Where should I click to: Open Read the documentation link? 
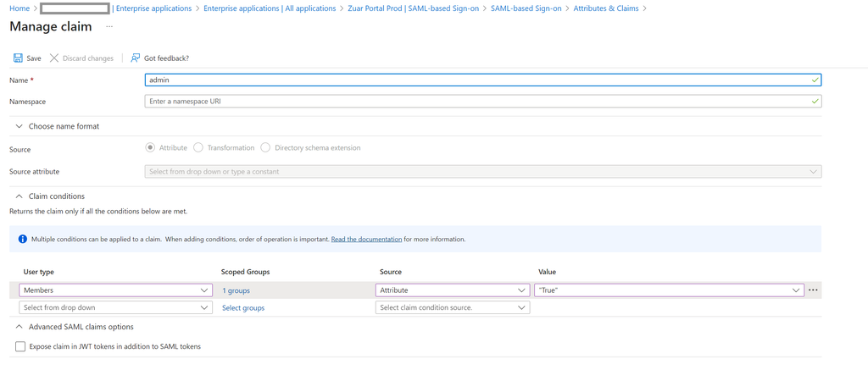(366, 240)
